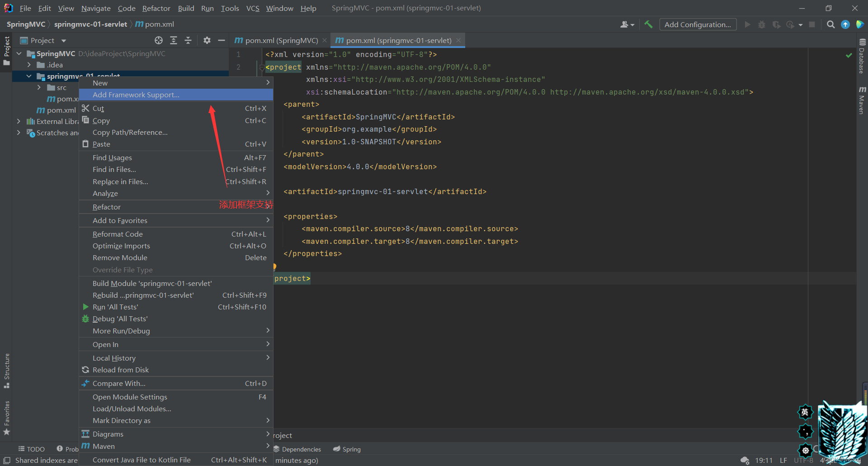The image size is (868, 466).
Task: Click the IME language indicator icon
Action: pos(805,412)
